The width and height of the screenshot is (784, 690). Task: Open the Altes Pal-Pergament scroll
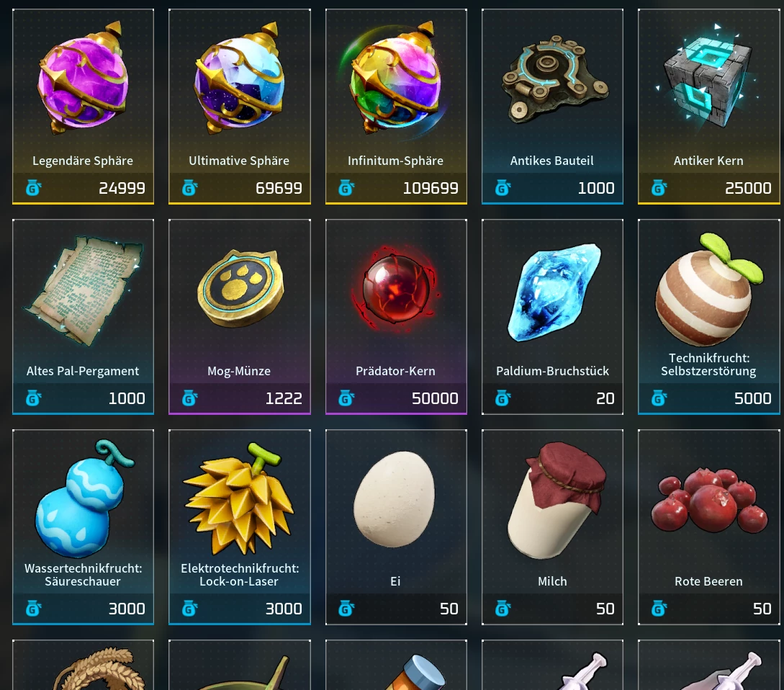[x=83, y=291]
